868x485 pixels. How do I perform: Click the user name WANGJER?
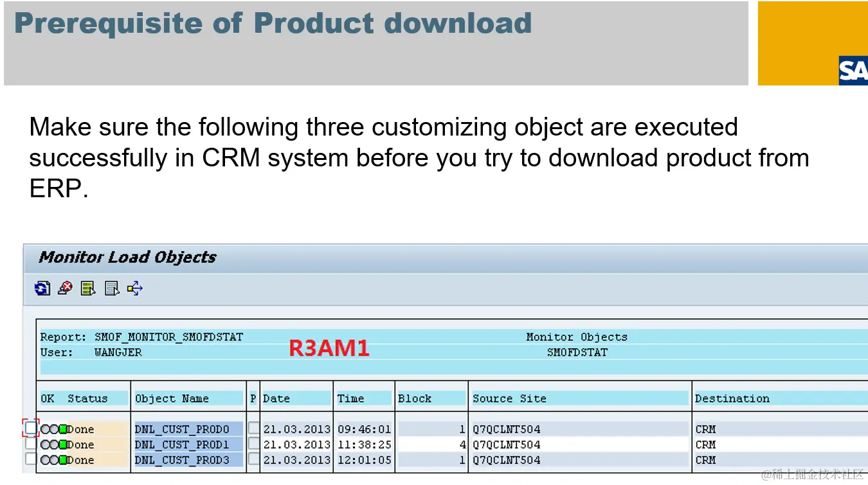coord(118,352)
